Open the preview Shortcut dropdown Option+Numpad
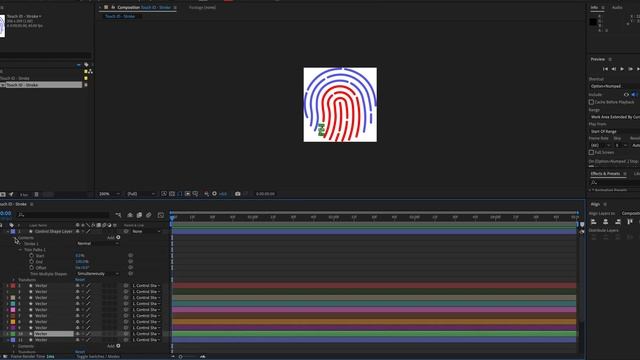The image size is (640, 360). click(x=614, y=86)
